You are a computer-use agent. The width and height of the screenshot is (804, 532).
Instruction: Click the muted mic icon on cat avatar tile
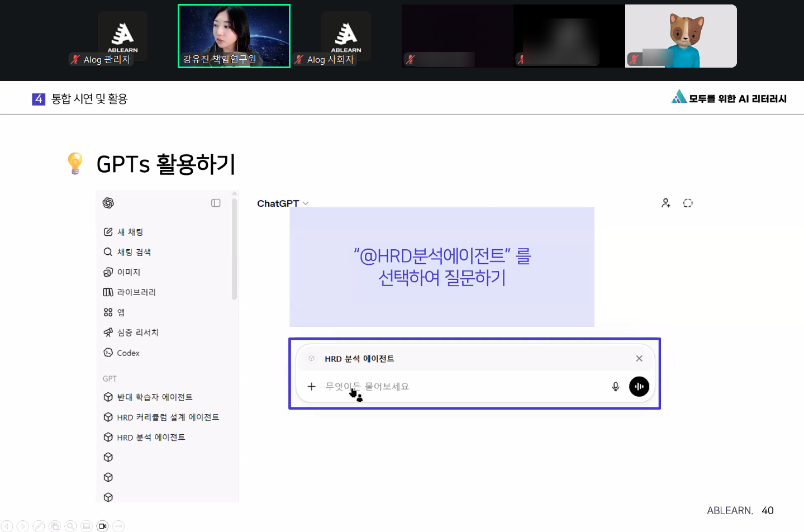[634, 59]
